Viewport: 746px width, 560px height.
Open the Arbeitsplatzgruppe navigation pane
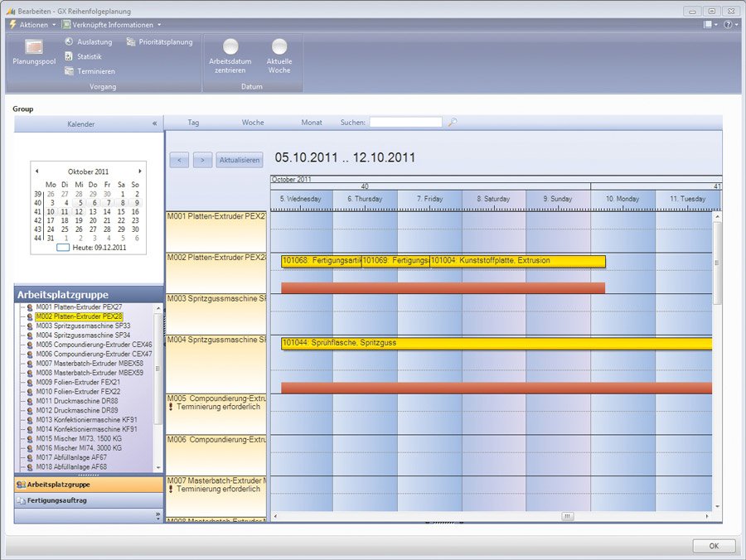89,485
